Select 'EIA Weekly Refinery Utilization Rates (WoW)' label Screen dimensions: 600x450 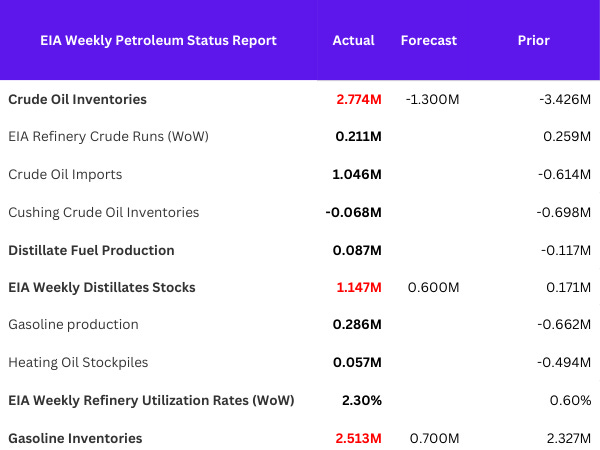152,400
